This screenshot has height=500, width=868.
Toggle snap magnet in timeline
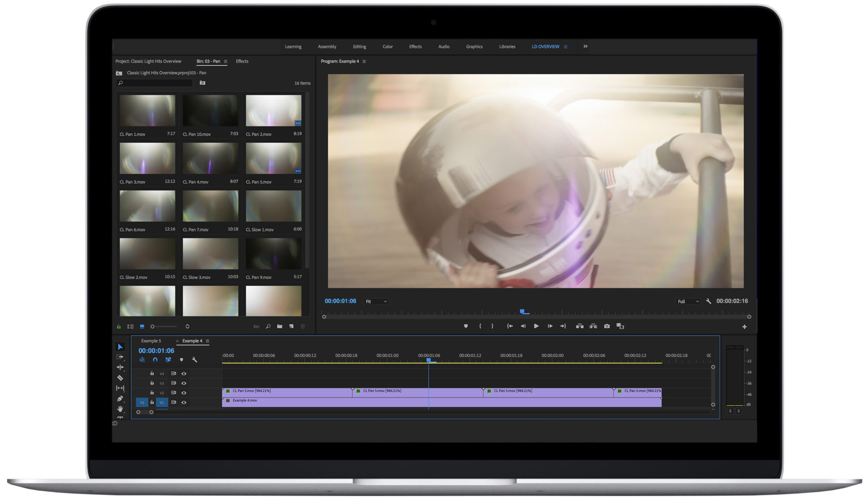pos(155,360)
